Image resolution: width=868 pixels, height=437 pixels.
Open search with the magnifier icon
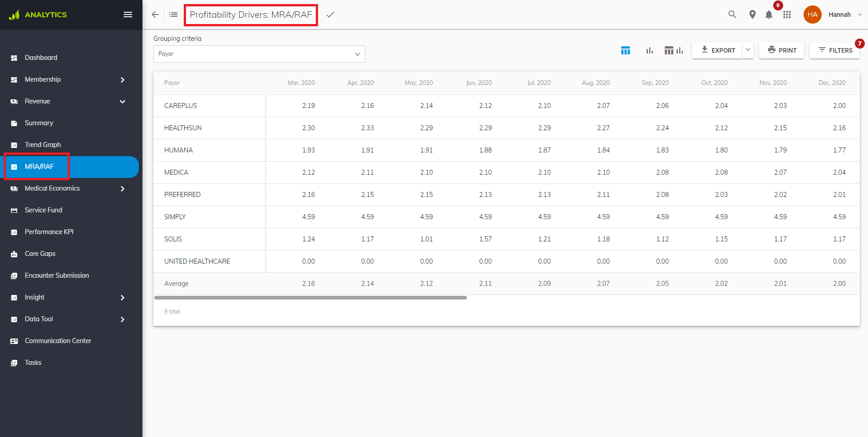[x=732, y=15]
